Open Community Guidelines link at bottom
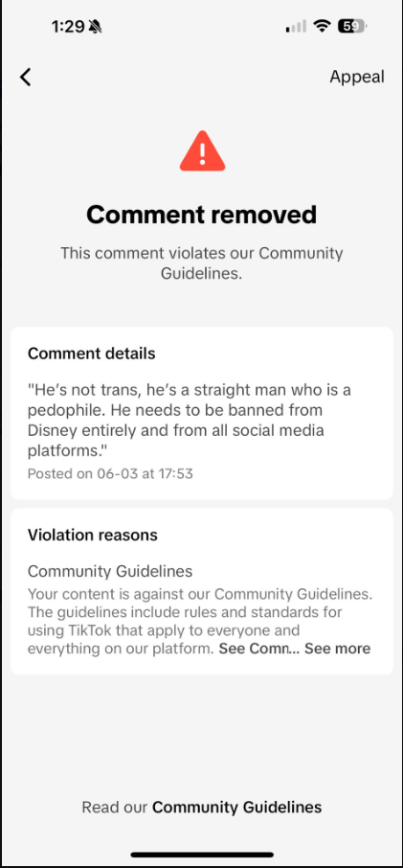This screenshot has width=403, height=868. pos(236,807)
